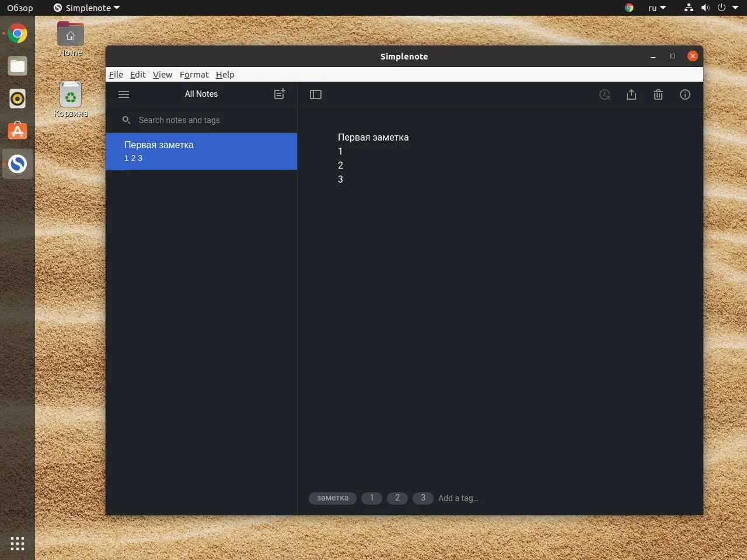Click the search magnifier icon
Image resolution: width=747 pixels, height=560 pixels.
126,120
